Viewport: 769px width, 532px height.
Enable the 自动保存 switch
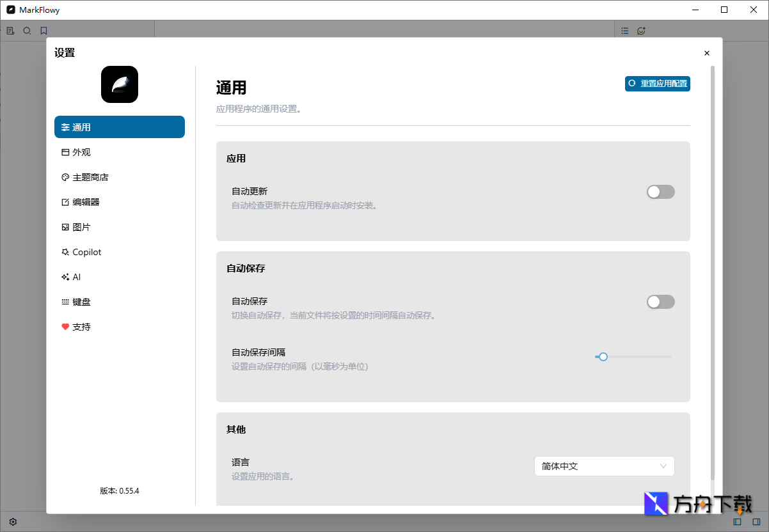660,301
